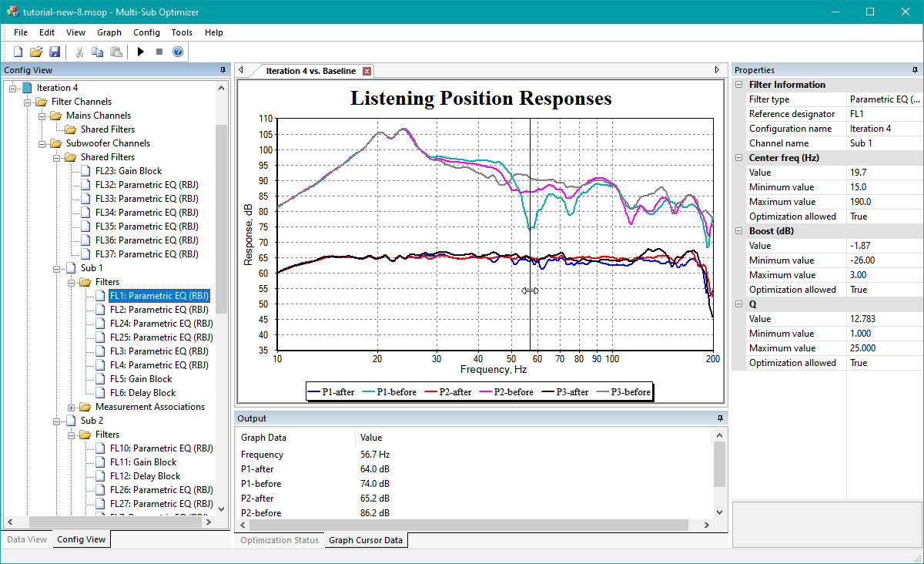This screenshot has width=924, height=564.
Task: Click the Copy icon in the toolbar
Action: tap(97, 52)
